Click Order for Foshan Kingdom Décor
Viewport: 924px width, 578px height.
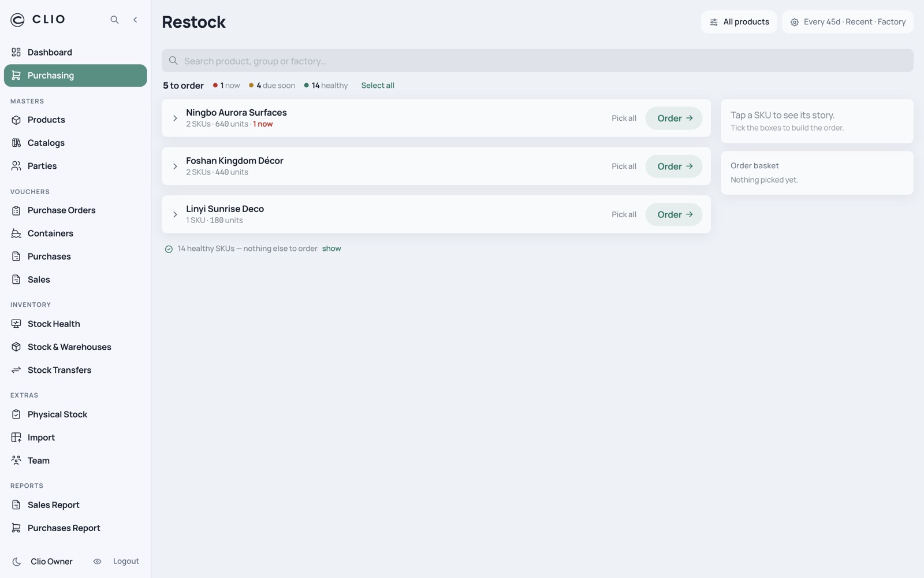tap(674, 166)
